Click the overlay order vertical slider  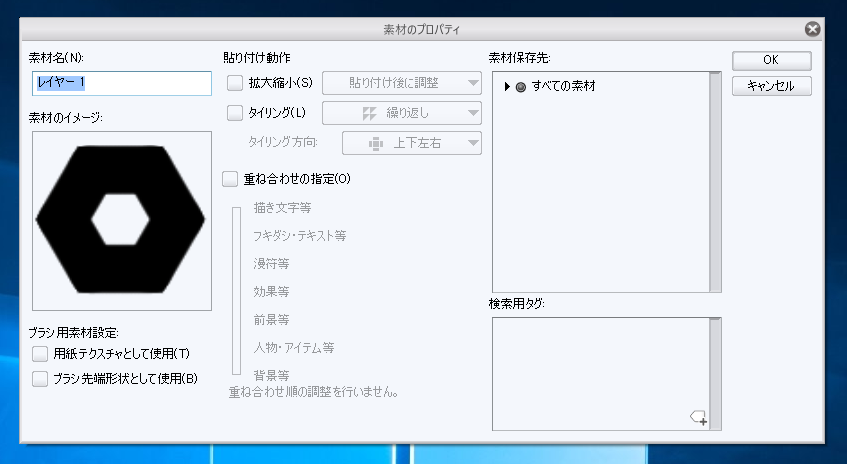point(236,291)
